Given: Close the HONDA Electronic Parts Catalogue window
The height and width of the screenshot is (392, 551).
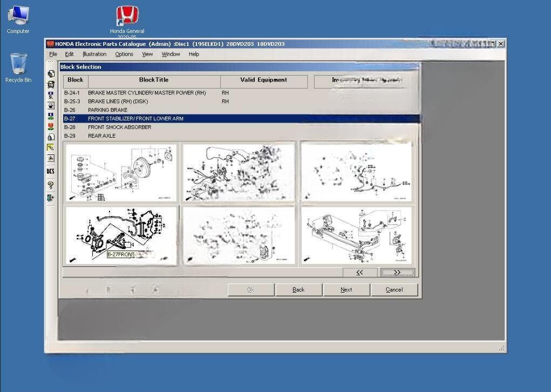Looking at the screenshot, I should [x=501, y=44].
